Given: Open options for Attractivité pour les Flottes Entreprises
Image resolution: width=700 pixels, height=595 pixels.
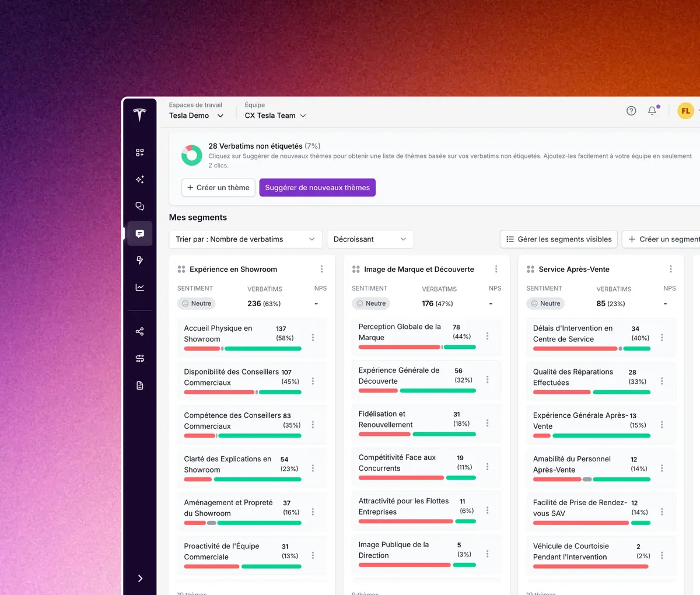Looking at the screenshot, I should click(487, 510).
